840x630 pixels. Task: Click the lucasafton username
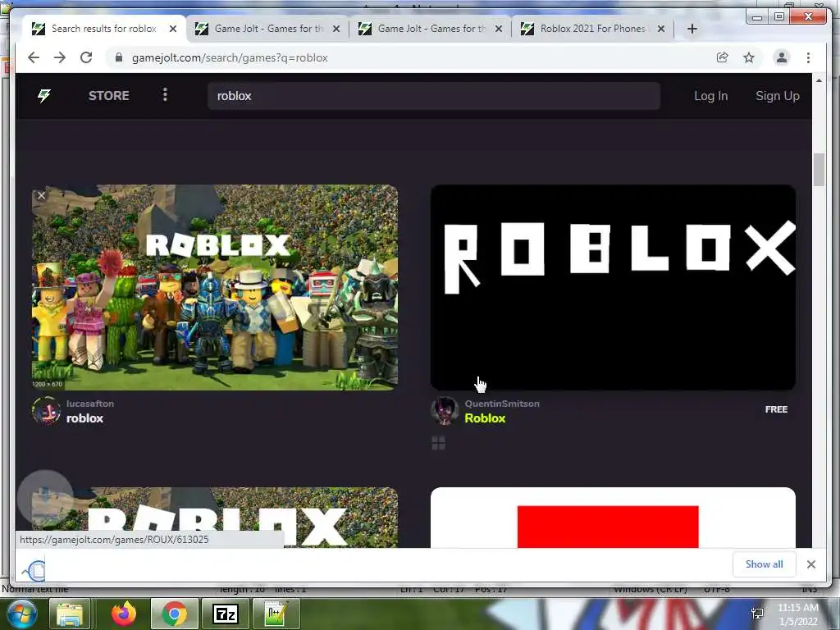[90, 404]
